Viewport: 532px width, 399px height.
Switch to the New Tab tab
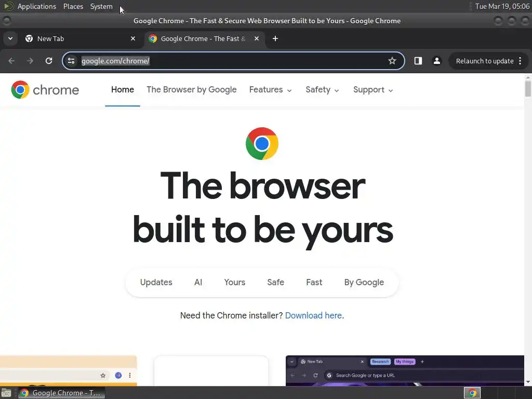80,38
